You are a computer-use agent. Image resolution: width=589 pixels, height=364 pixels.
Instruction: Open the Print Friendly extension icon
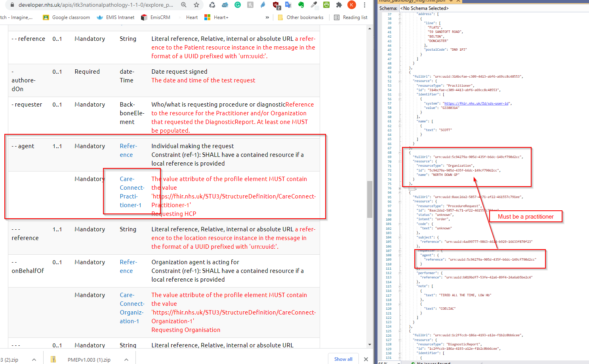[x=326, y=5]
